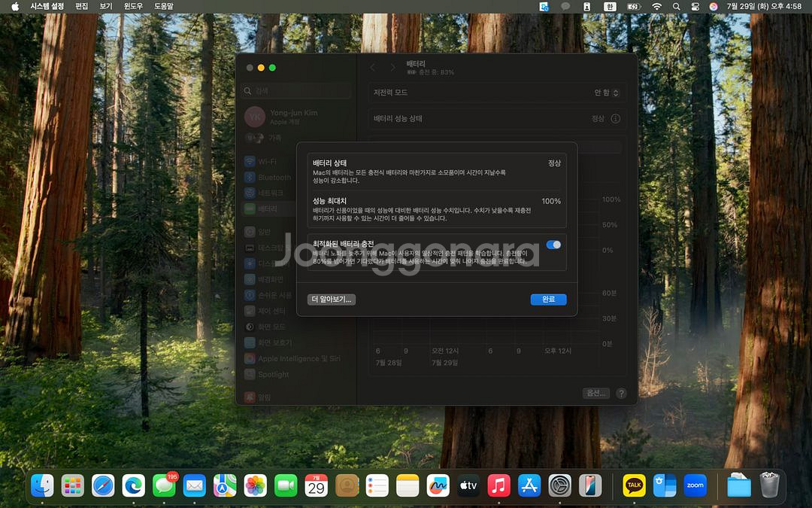The width and height of the screenshot is (812, 508).
Task: Launch Zoom from the Dock
Action: point(695,485)
